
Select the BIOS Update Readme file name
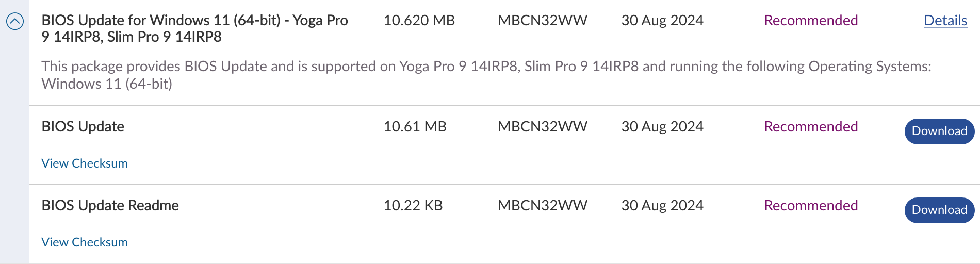coord(110,206)
